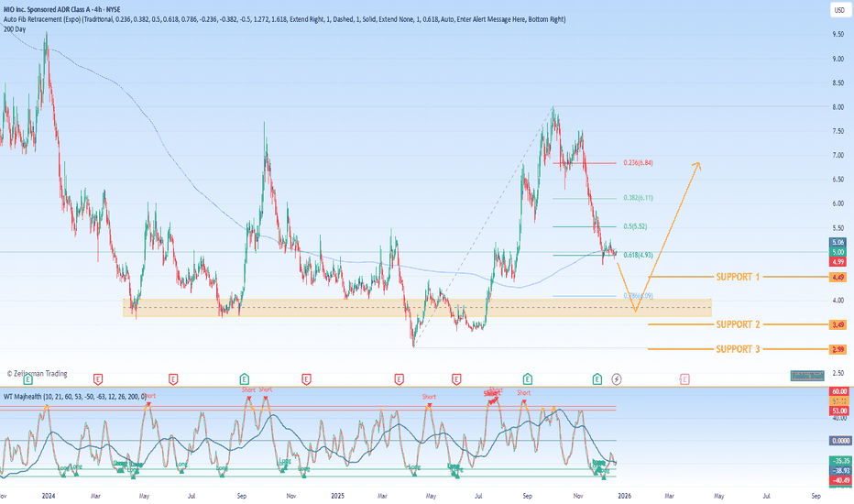Image resolution: width=854 pixels, height=504 pixels.
Task: Click the faded upcoming earnings E marker near Mar 2026
Action: point(684,378)
